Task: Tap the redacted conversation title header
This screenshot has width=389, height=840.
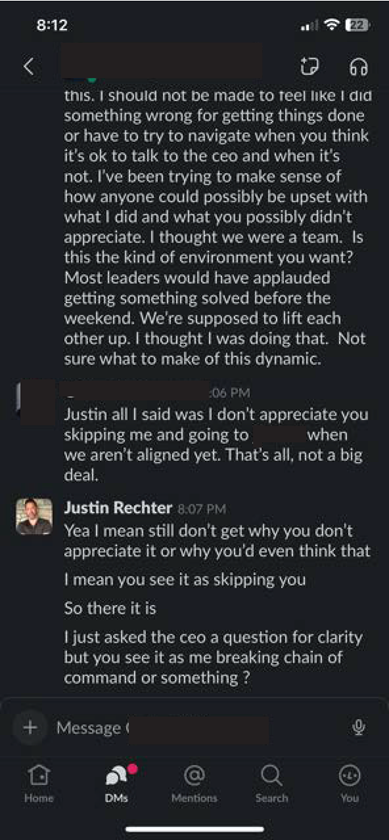Action: pos(162,63)
